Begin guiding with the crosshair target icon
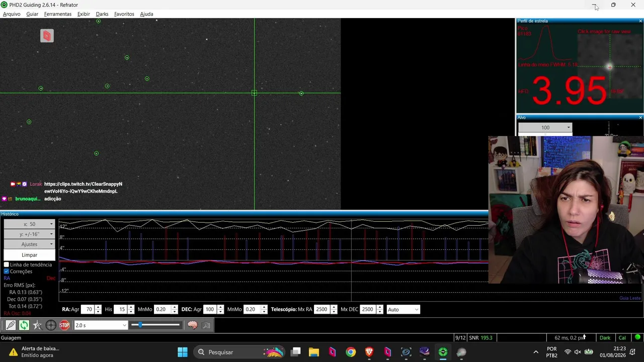The width and height of the screenshot is (644, 362). click(x=51, y=325)
